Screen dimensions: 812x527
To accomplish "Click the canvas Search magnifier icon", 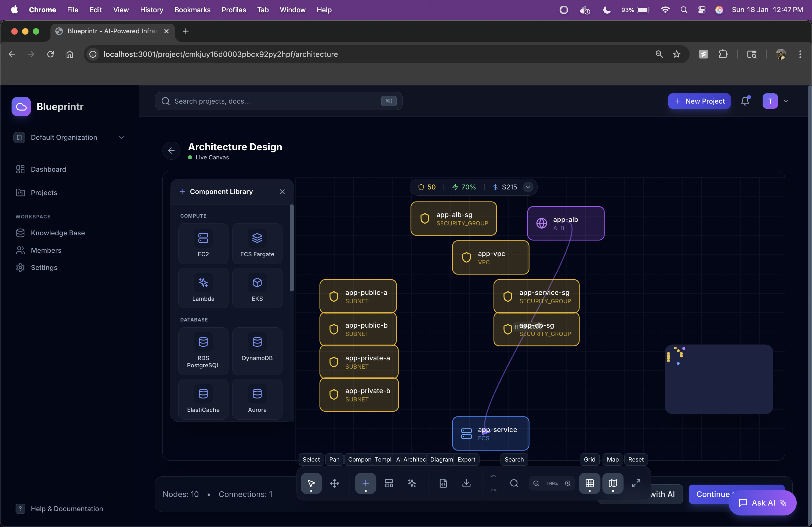I will pos(514,483).
